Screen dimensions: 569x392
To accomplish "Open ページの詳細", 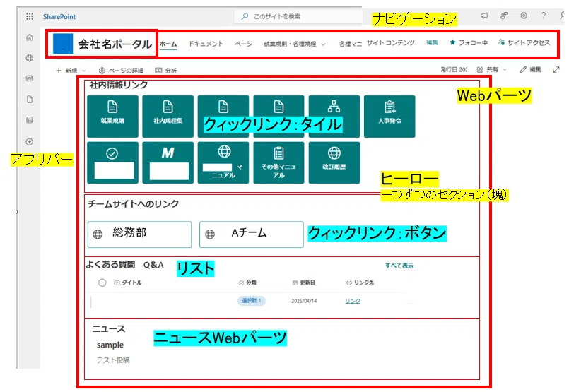I will click(121, 71).
